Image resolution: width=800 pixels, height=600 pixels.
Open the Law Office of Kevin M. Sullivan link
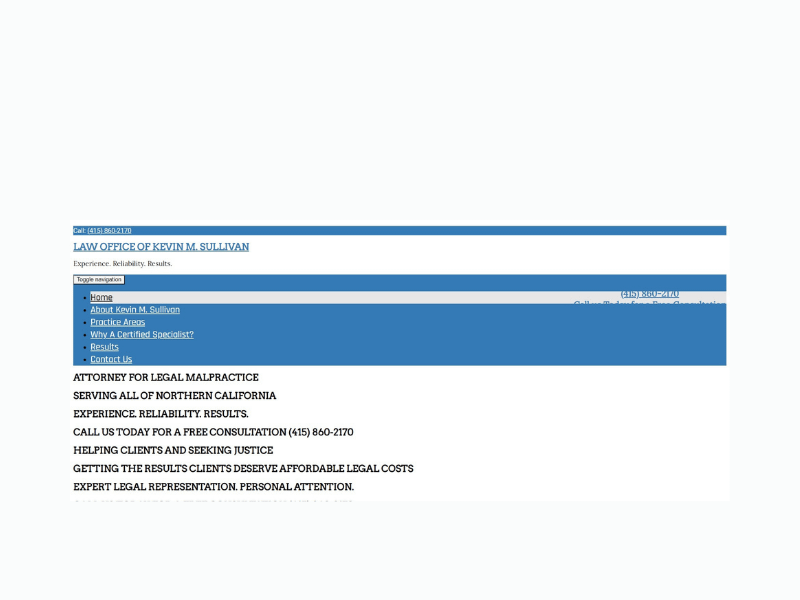[161, 247]
